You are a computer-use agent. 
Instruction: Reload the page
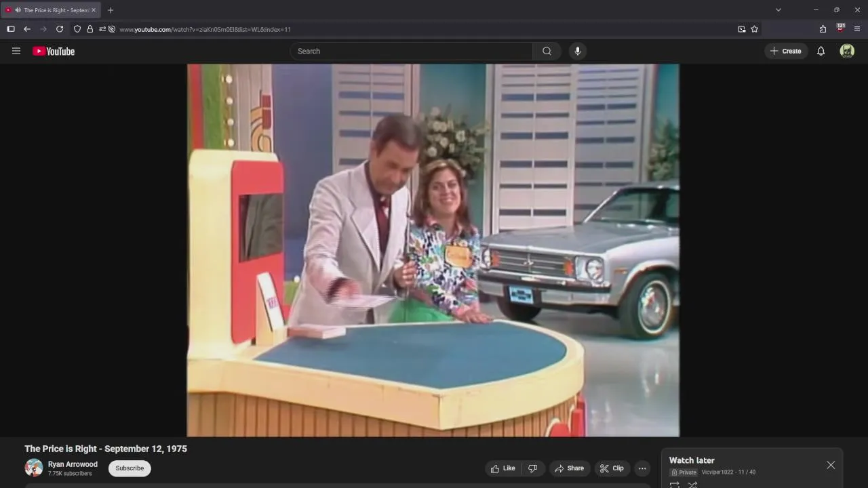tap(60, 29)
